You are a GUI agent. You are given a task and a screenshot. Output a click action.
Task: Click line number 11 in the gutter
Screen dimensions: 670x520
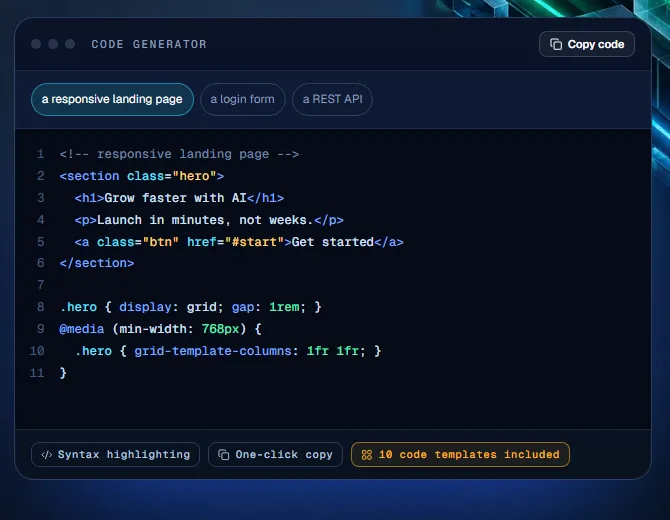[x=37, y=373]
